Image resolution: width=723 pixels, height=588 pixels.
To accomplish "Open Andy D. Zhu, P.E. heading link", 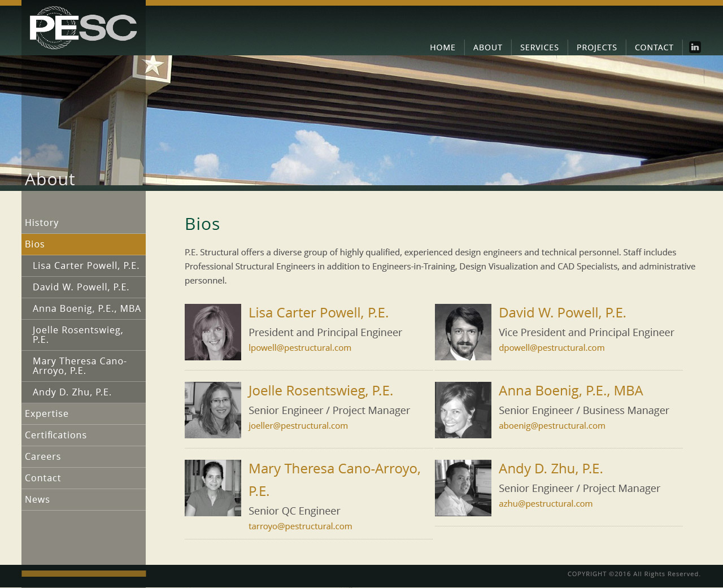I will pos(551,469).
